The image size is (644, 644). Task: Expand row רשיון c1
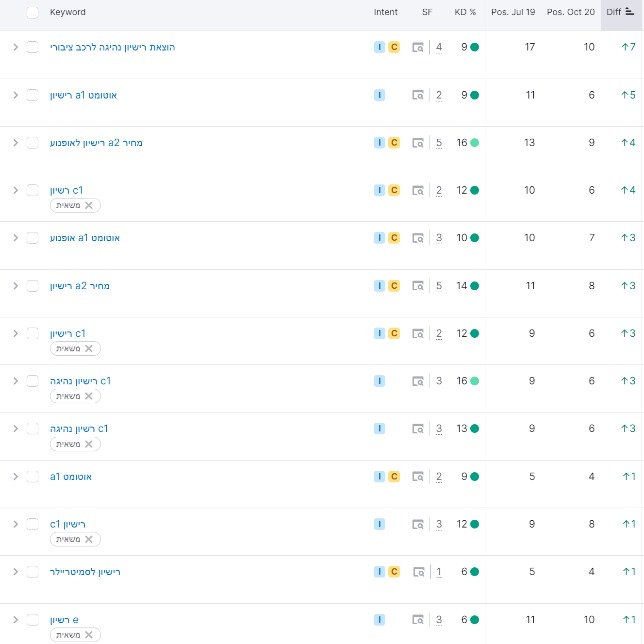coord(16,190)
